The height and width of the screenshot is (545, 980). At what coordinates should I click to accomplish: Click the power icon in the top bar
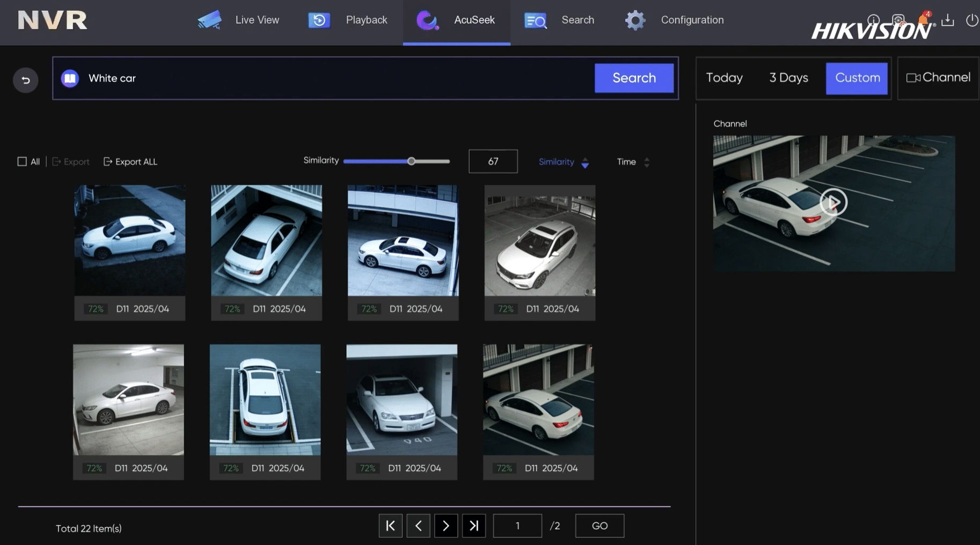tap(972, 20)
